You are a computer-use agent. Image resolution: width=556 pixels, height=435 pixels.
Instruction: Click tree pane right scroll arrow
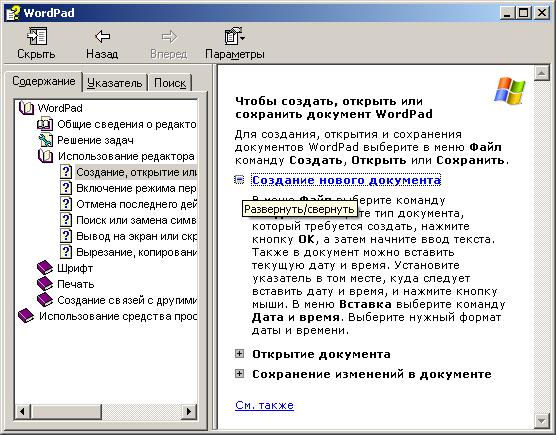tap(189, 411)
